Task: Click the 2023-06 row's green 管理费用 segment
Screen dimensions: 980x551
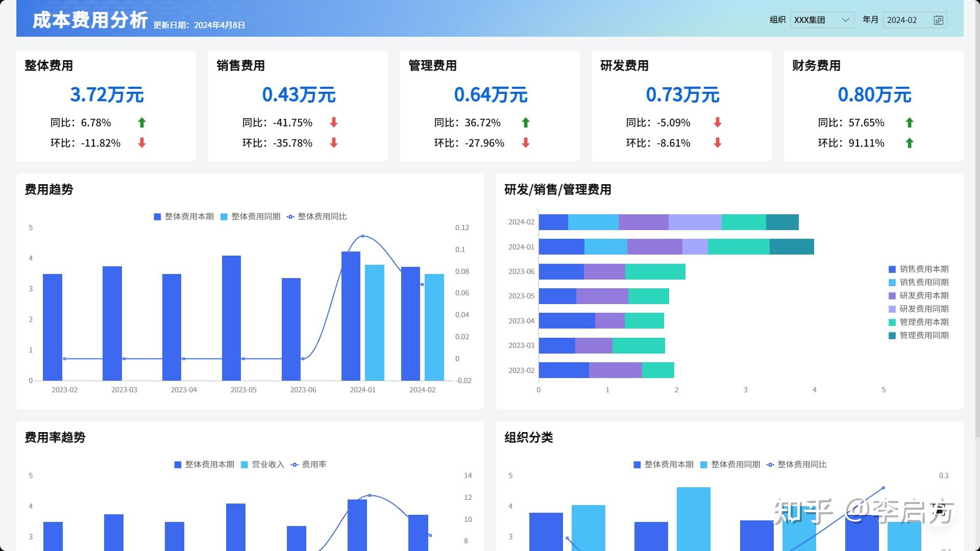Action: 655,272
